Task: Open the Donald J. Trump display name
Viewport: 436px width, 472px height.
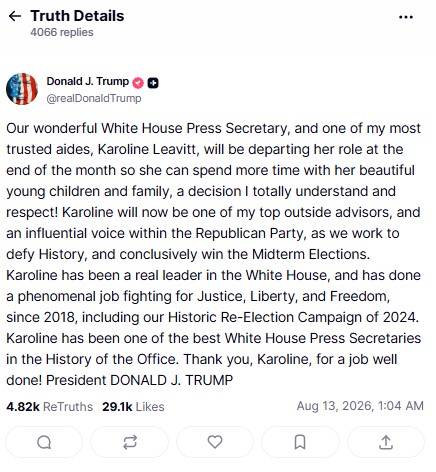Action: (88, 81)
